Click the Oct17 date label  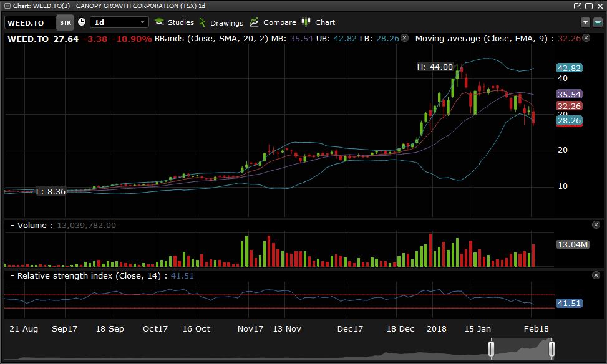(x=155, y=329)
